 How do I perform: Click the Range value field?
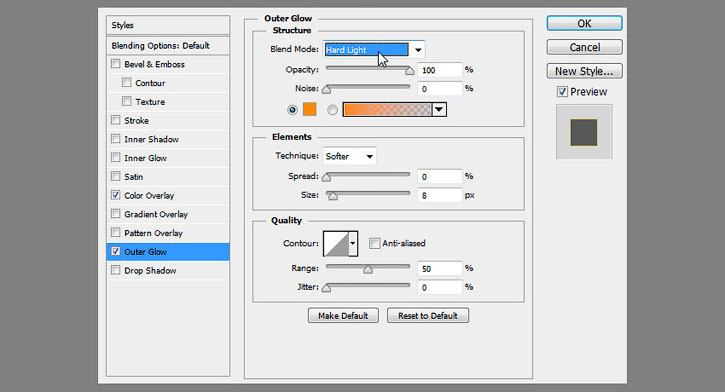click(x=439, y=269)
